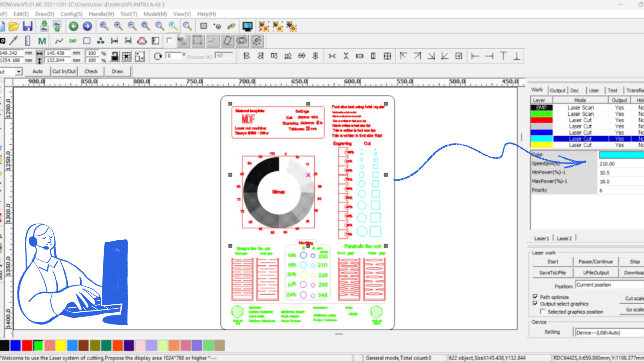Switch to the Output tab in right panel
The height and width of the screenshot is (362, 644).
click(x=557, y=90)
